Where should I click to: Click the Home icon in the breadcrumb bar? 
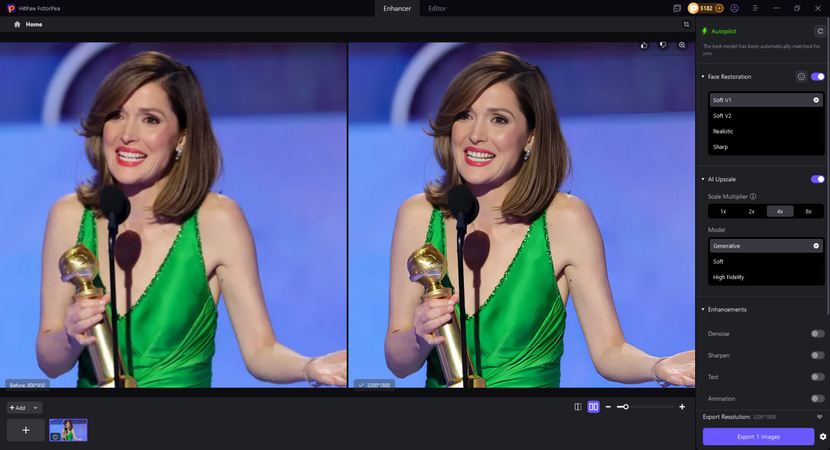(x=17, y=24)
